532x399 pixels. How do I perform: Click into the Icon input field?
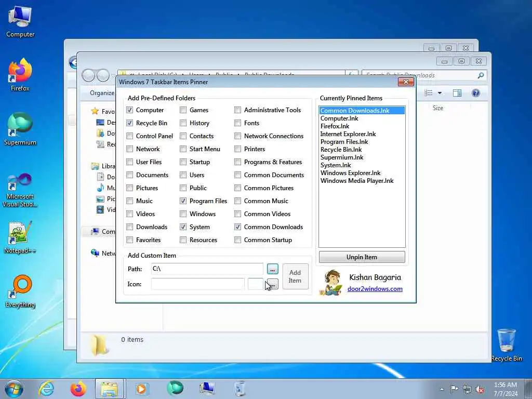click(x=197, y=284)
